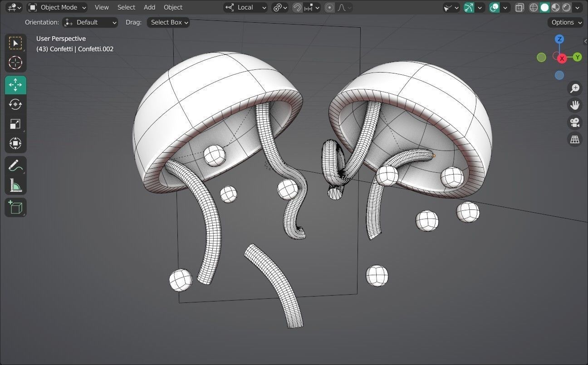Viewport: 588px width, 365px height.
Task: Open the Drag Select Box dropdown
Action: tap(168, 22)
